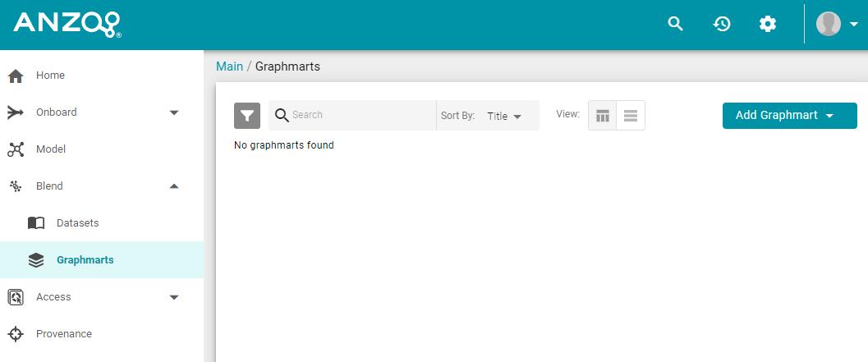
Task: Open global search magnifier in header
Action: click(676, 24)
